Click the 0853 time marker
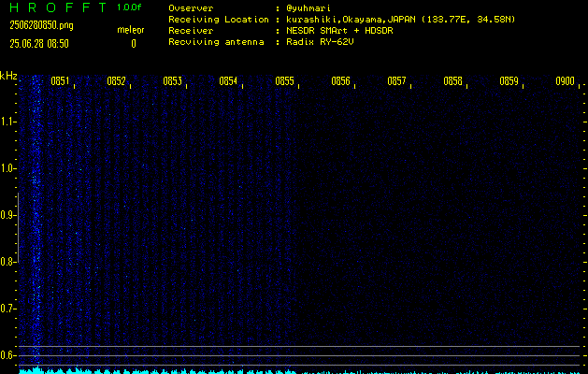The image size is (588, 374). click(173, 81)
